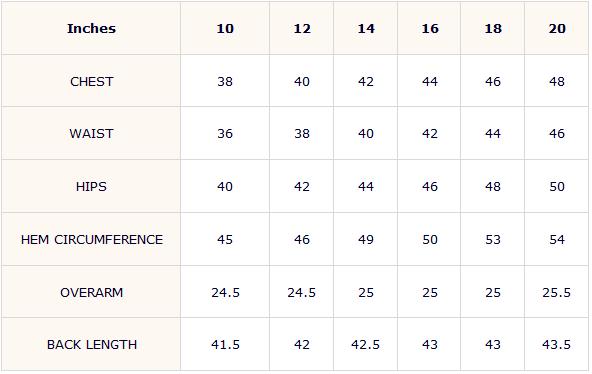Select hem circumference value 49
This screenshot has height=374, width=592.
pos(366,240)
